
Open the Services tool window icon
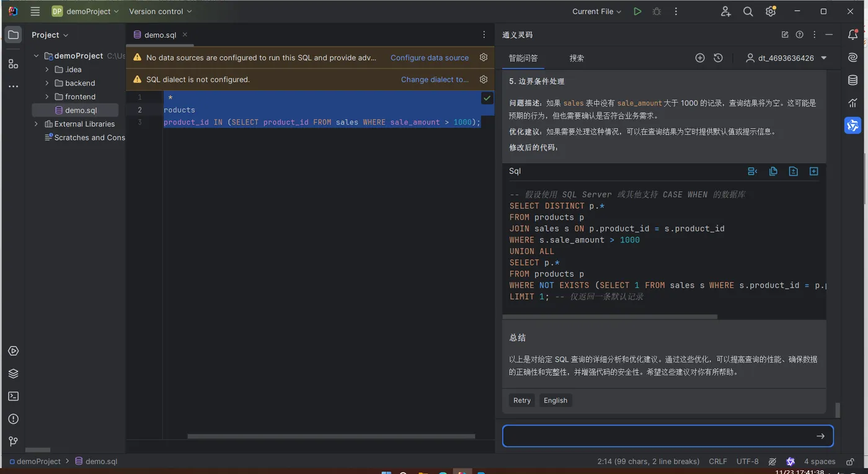coord(13,351)
